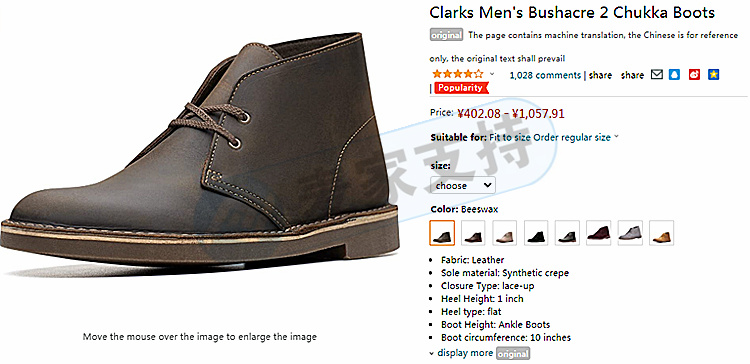
Task: Open the size choose dropdown
Action: coord(463,185)
